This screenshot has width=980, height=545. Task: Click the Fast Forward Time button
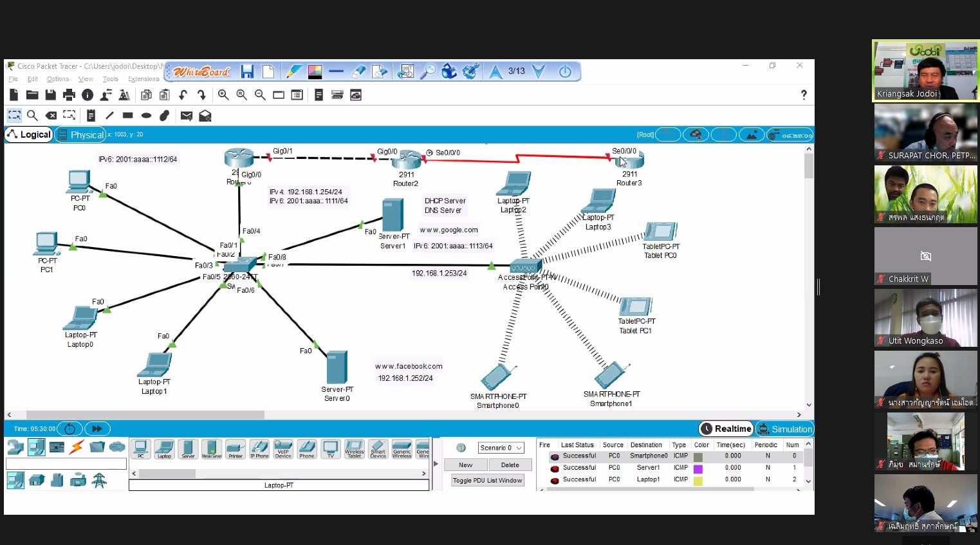point(97,429)
